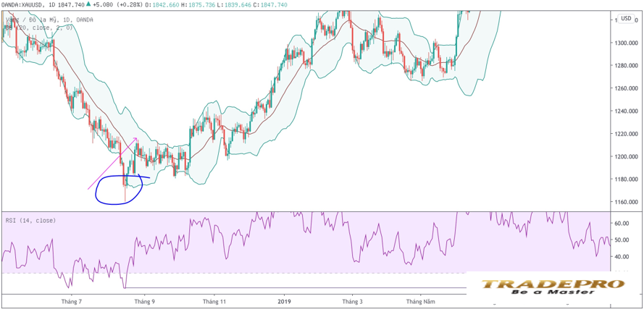Image resolution: width=644 pixels, height=309 pixels.
Task: Click the Tháng Năm time axis label
Action: click(420, 302)
